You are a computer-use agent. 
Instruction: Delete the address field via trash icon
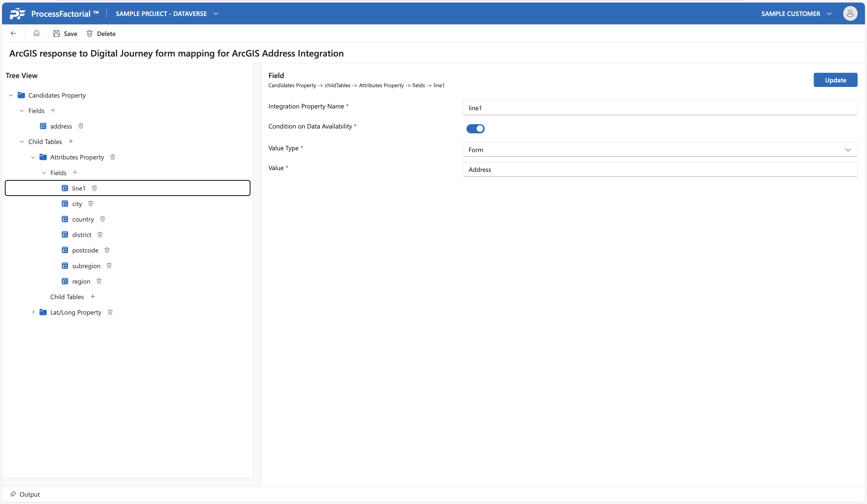point(81,126)
